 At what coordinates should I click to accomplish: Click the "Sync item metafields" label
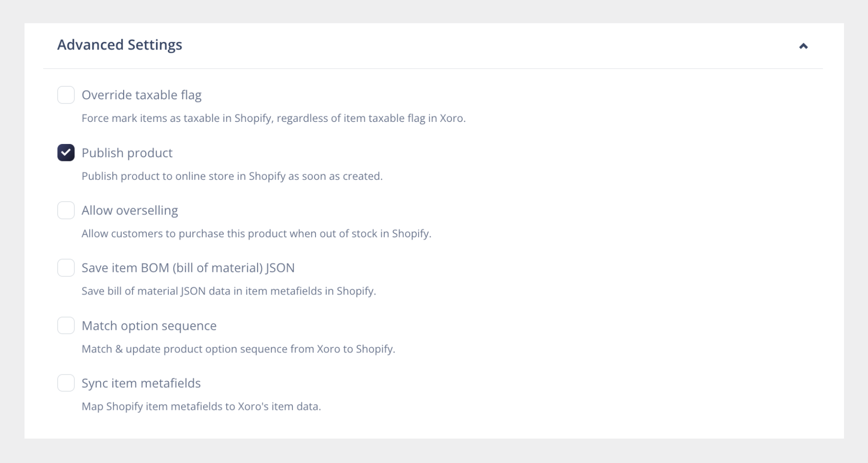click(x=141, y=383)
